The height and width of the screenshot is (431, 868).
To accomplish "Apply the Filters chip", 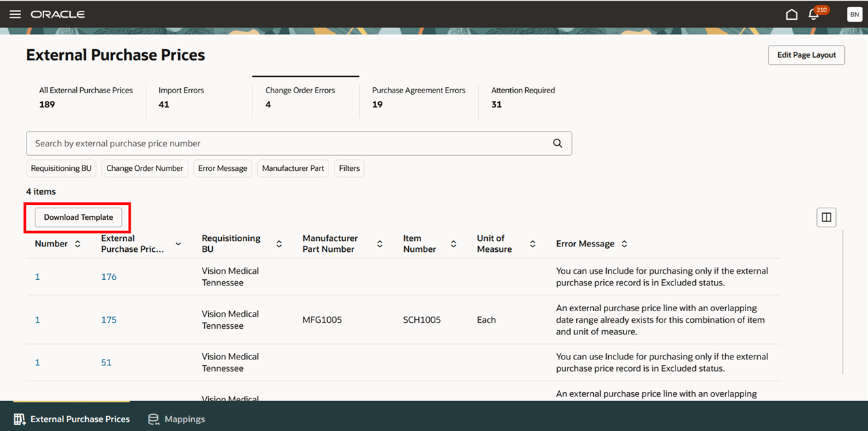I will click(x=349, y=168).
